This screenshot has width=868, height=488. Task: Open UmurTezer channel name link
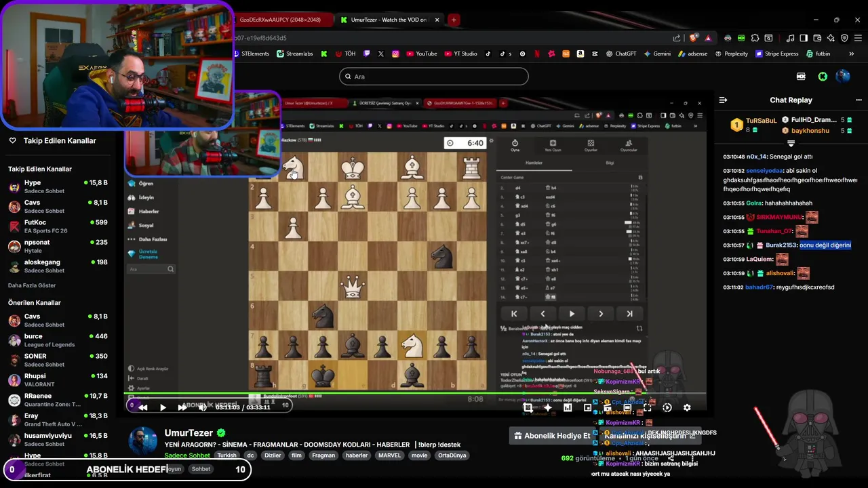tap(189, 432)
